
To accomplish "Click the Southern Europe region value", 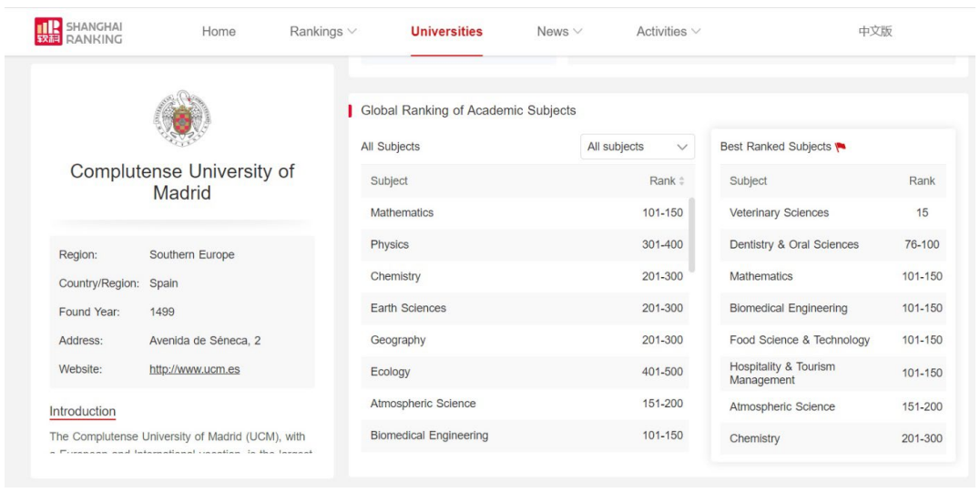I will tap(192, 254).
